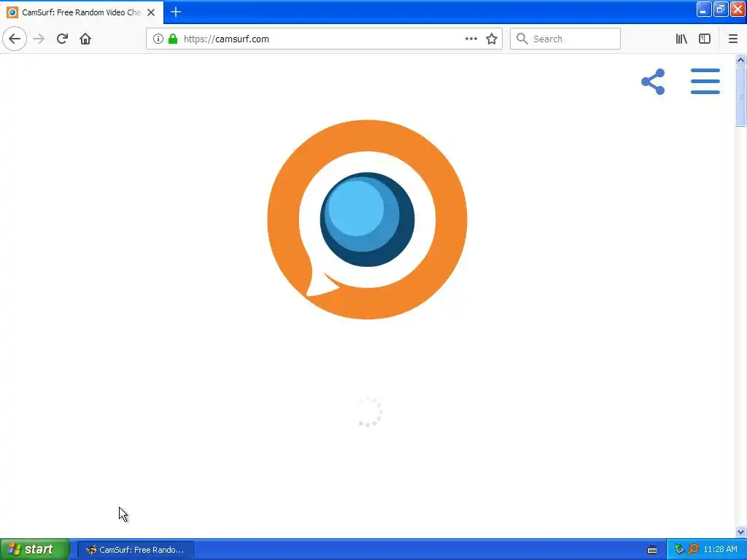Open the Firefox hamburger menu

[x=732, y=39]
